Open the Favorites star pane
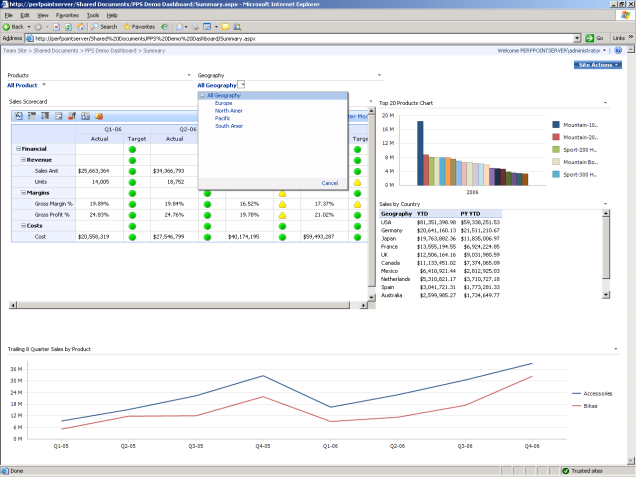 click(x=139, y=27)
